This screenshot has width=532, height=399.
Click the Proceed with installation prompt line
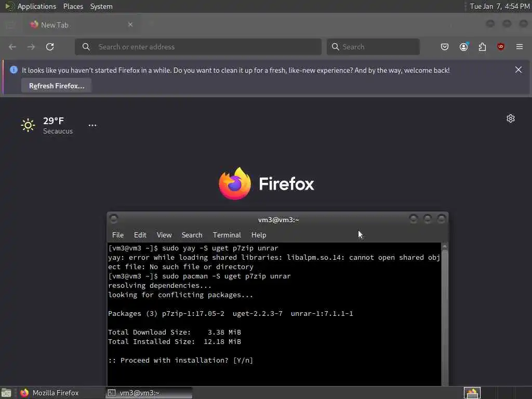[x=180, y=361]
